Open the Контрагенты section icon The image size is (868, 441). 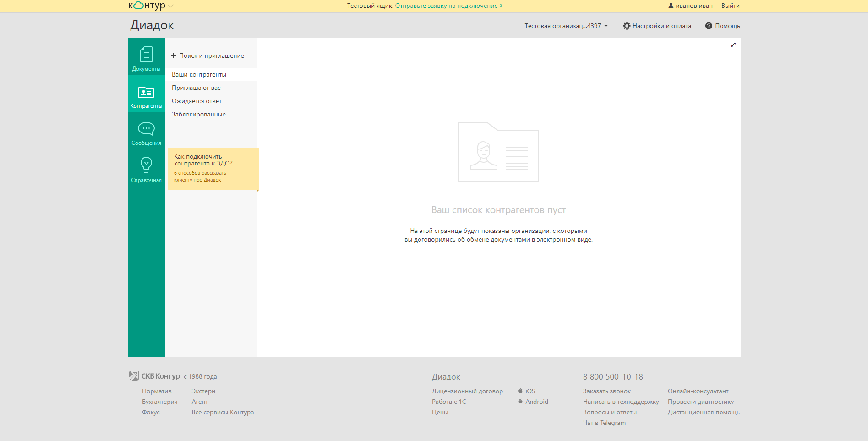[146, 92]
